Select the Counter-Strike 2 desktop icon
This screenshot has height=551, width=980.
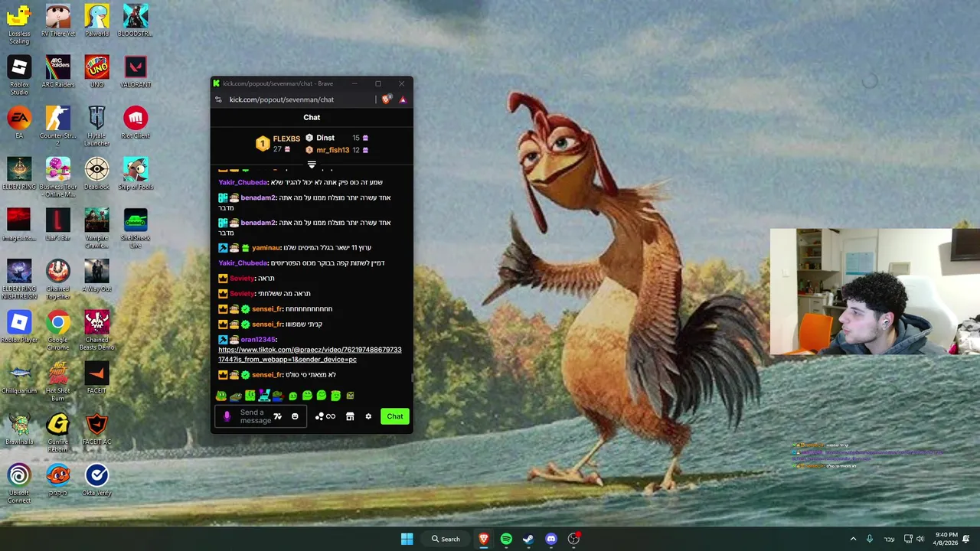pos(58,126)
